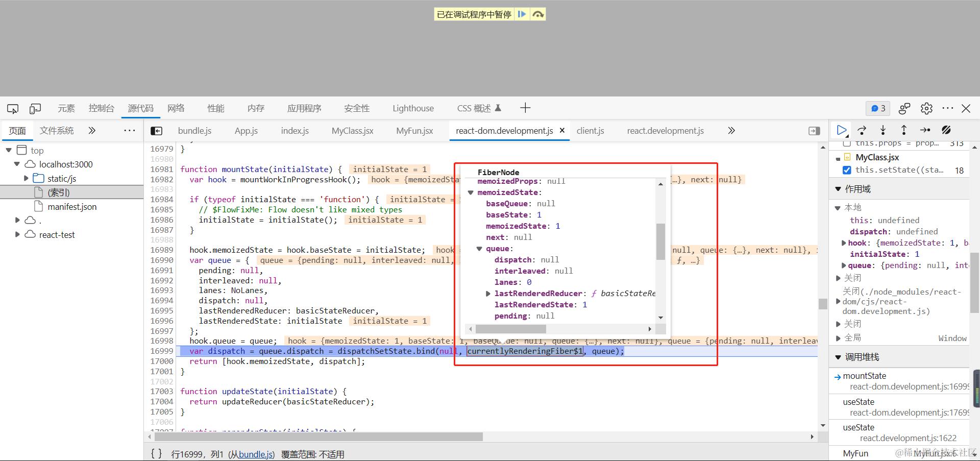The image size is (980, 461).
Task: Select mountState call stack frame
Action: tap(899, 381)
